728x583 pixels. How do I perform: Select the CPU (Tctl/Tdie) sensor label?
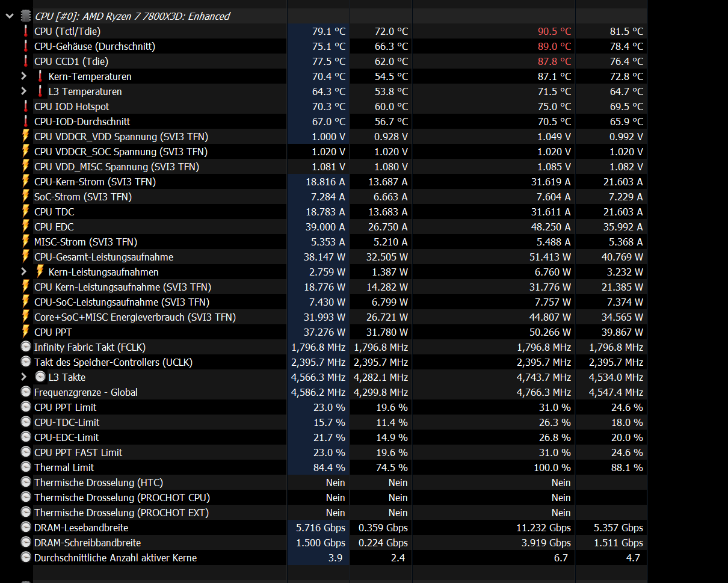[67, 31]
